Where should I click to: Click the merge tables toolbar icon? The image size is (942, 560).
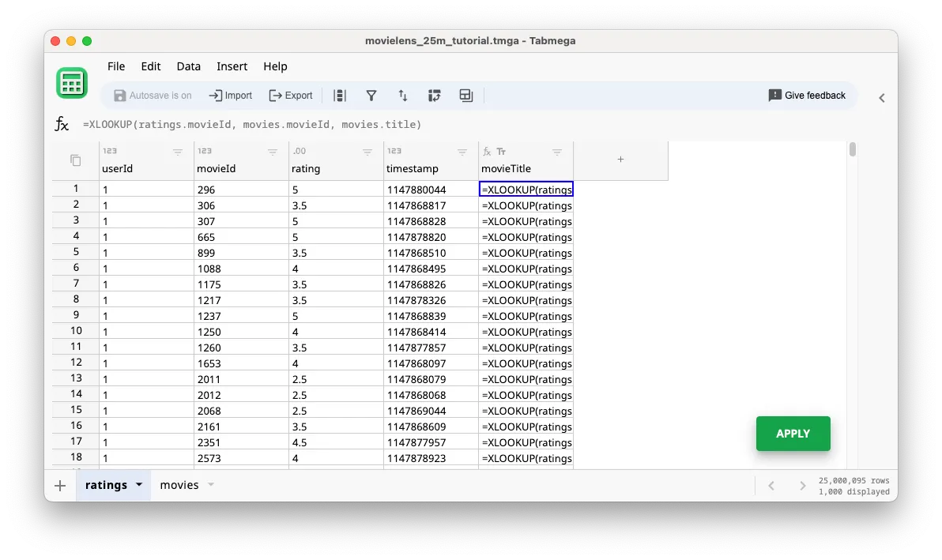coord(465,96)
